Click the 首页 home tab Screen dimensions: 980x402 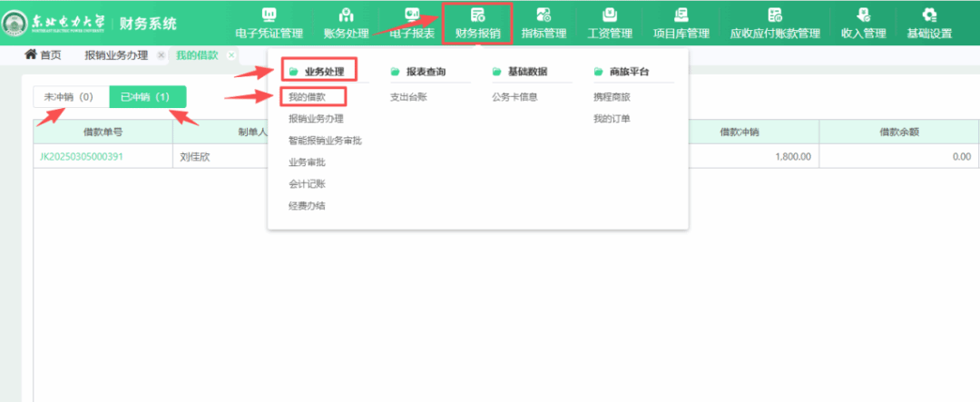point(44,55)
